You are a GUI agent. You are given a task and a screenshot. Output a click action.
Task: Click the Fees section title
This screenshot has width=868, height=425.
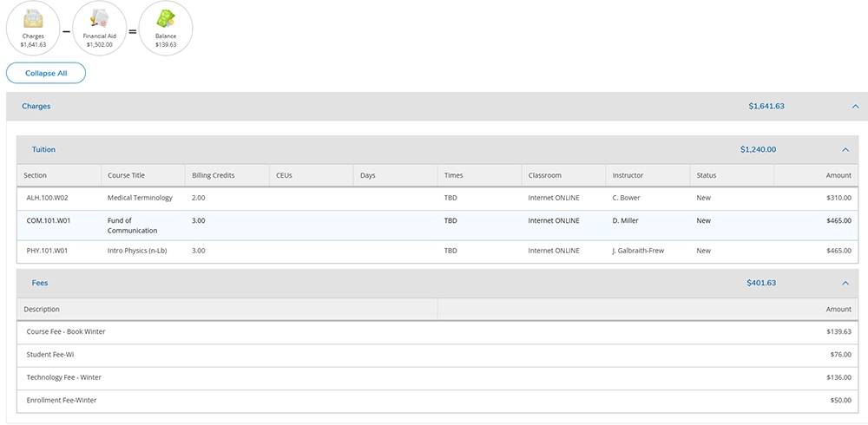(40, 283)
